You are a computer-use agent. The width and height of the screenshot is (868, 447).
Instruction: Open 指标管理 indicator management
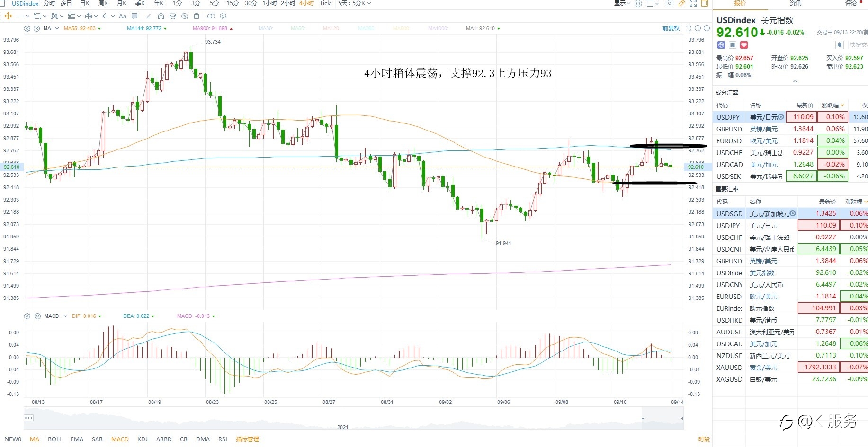click(x=247, y=439)
